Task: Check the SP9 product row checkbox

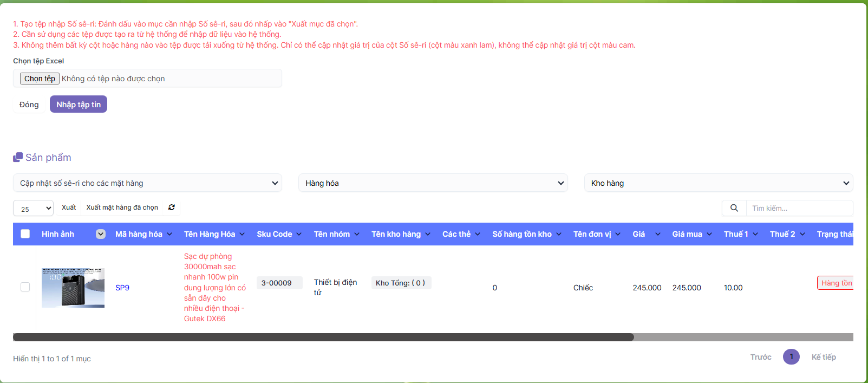Action: (x=25, y=287)
